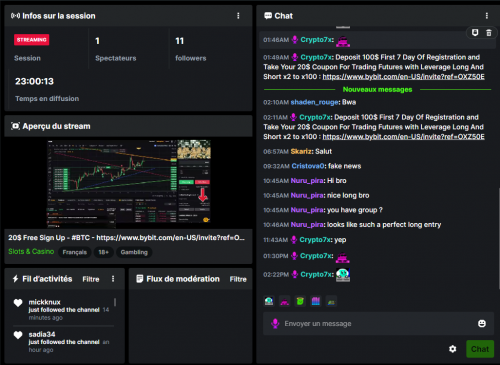Click the 18+ tag
This screenshot has height=365, width=500.
103,252
